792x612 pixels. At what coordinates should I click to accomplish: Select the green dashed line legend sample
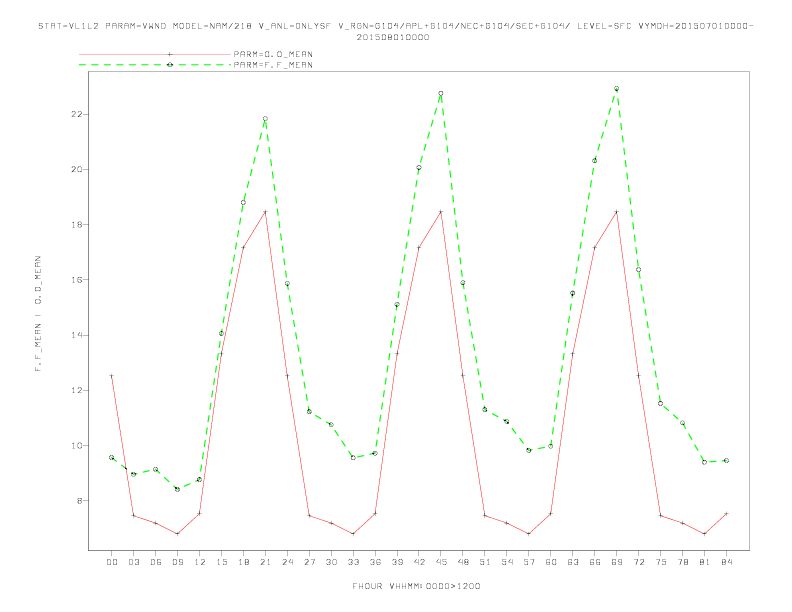(x=155, y=65)
